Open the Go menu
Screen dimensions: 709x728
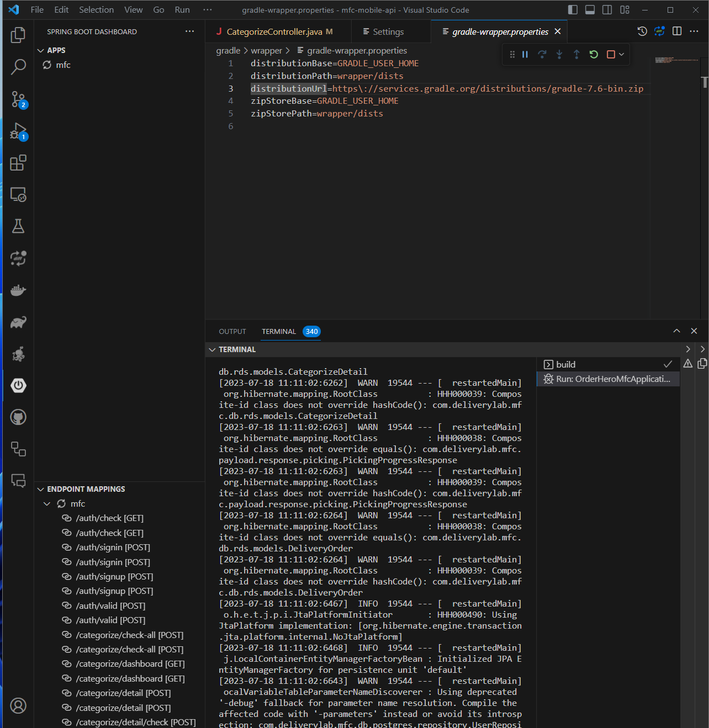(x=158, y=10)
